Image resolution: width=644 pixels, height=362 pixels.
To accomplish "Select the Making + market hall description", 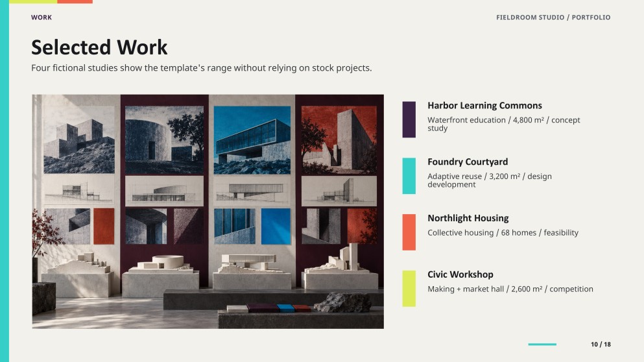I will 510,289.
